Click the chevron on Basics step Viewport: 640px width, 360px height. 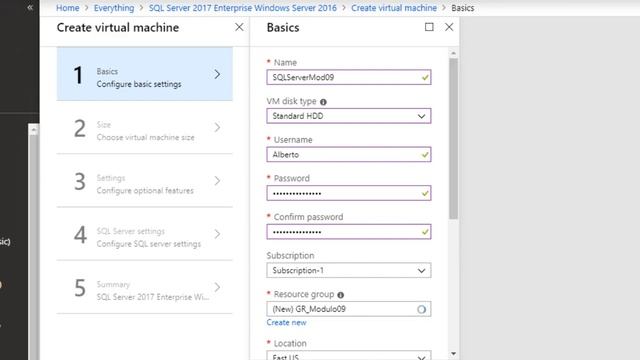pyautogui.click(x=217, y=74)
